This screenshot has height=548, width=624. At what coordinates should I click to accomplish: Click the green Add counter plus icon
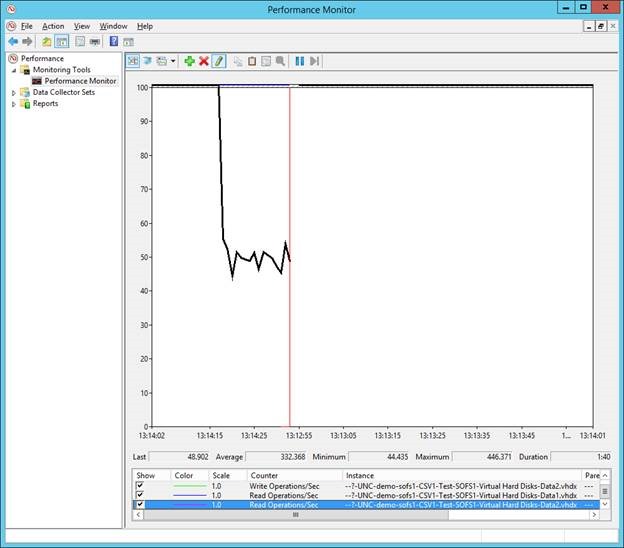[189, 61]
